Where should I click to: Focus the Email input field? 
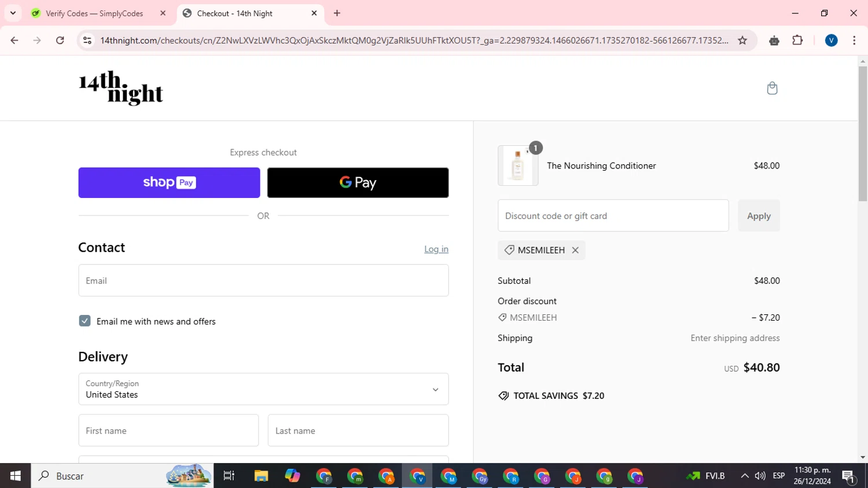pyautogui.click(x=263, y=281)
